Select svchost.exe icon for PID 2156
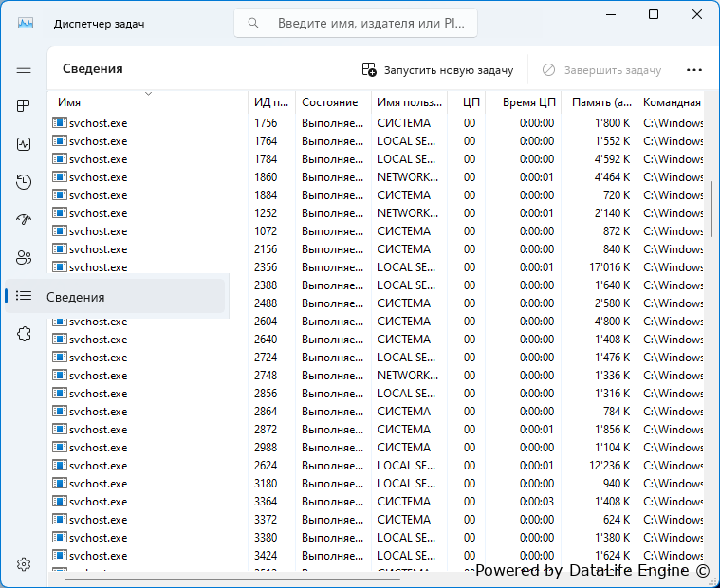The height and width of the screenshot is (588, 720). click(59, 249)
